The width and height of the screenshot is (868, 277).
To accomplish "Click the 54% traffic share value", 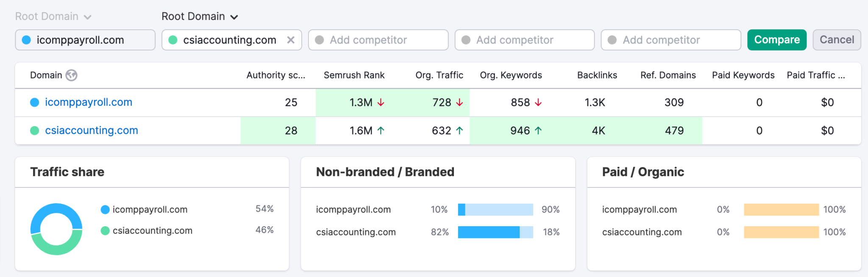I will [x=264, y=209].
